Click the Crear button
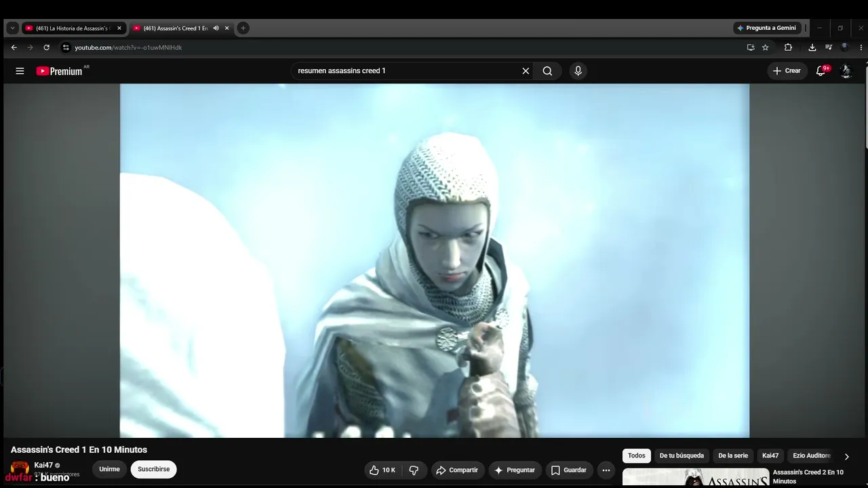This screenshot has width=868, height=488. pos(787,70)
